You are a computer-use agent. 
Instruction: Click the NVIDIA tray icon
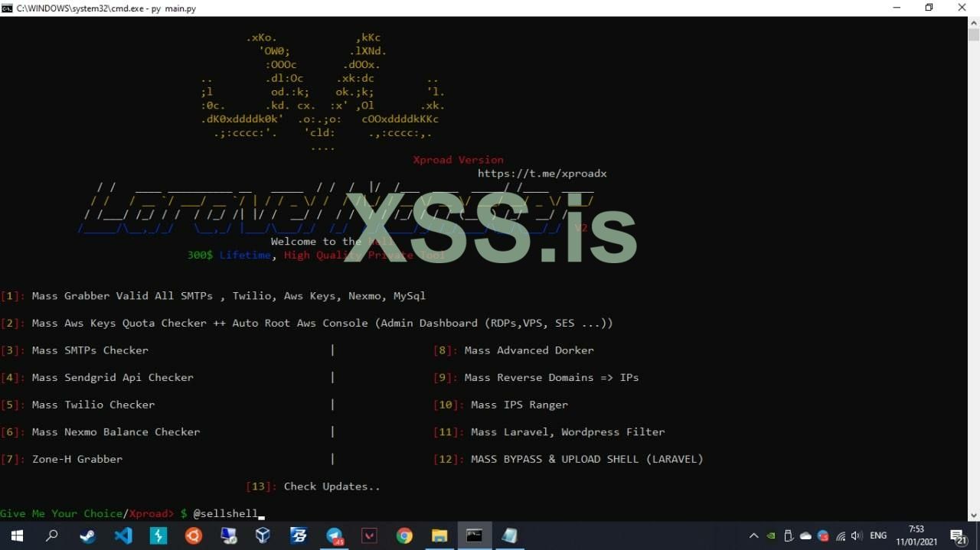point(771,535)
